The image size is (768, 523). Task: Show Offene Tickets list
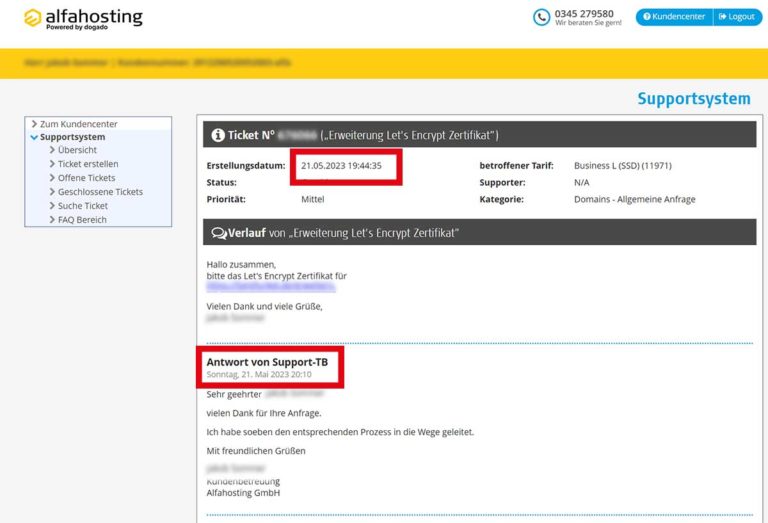pyautogui.click(x=86, y=178)
